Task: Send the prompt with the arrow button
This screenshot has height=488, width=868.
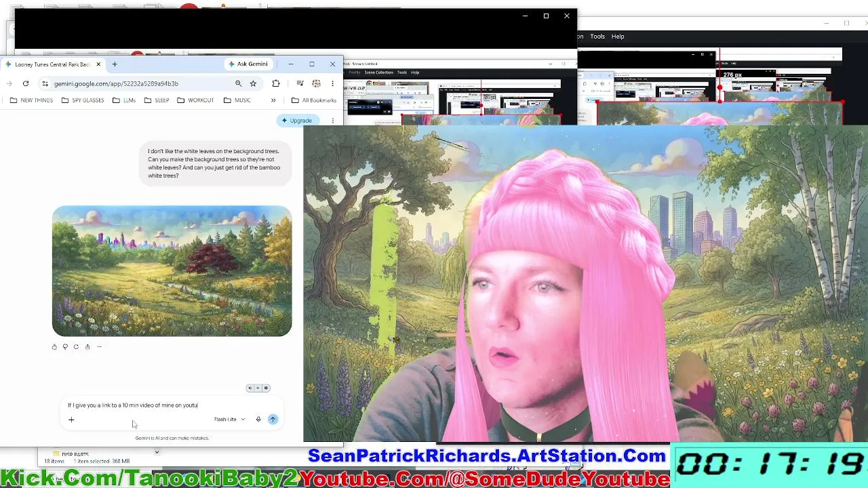Action: click(x=273, y=420)
